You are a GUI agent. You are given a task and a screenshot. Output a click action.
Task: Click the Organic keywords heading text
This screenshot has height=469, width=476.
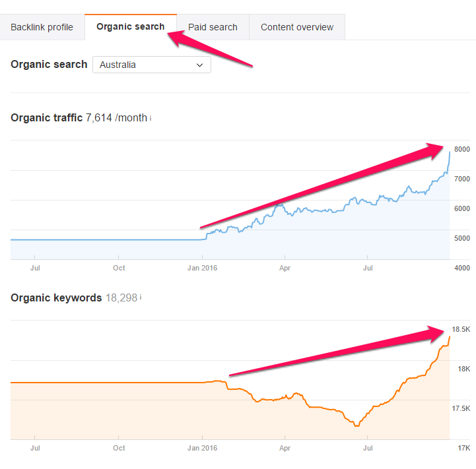[56, 298]
